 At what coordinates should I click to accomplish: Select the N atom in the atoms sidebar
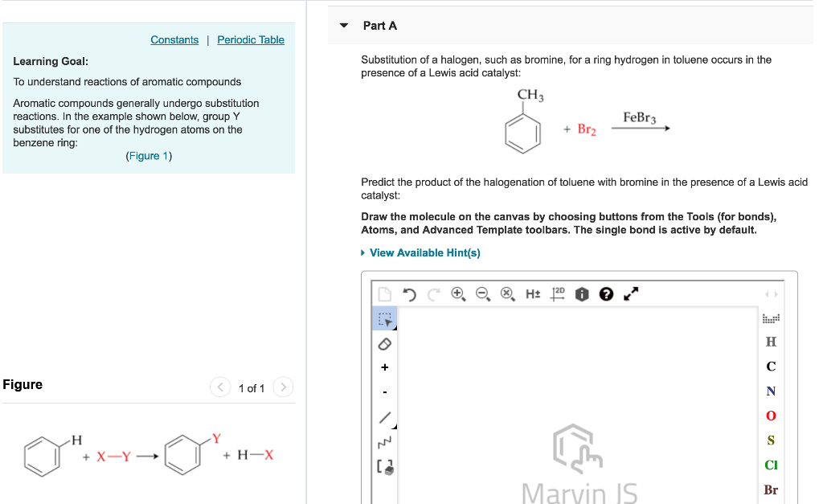(x=771, y=391)
